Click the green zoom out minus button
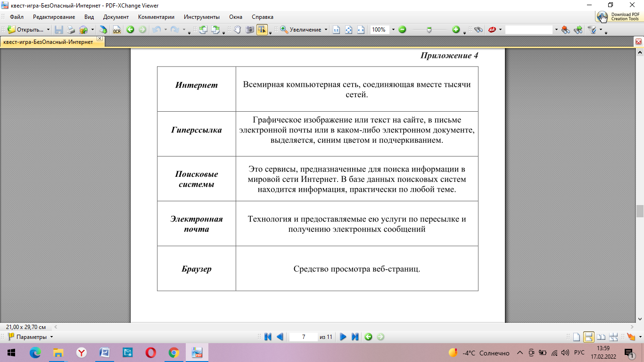Image resolution: width=644 pixels, height=362 pixels. (x=402, y=30)
